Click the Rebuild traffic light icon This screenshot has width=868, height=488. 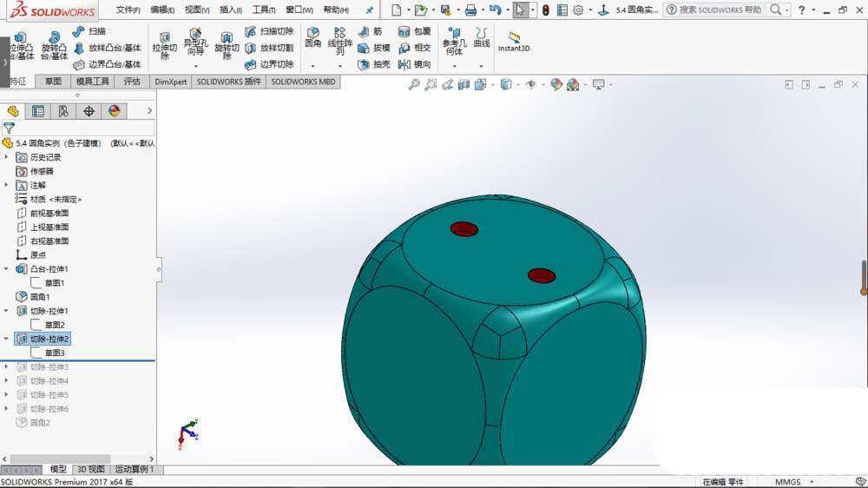tap(546, 10)
